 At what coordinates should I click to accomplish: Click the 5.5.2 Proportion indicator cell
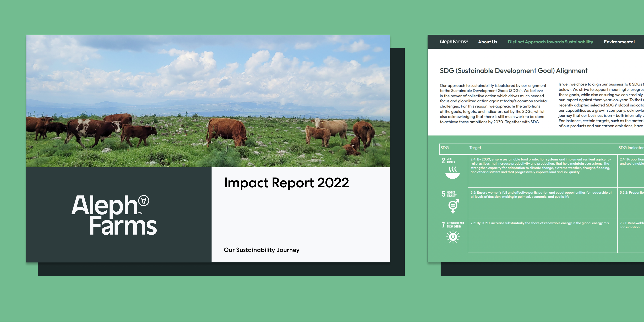coord(631,203)
